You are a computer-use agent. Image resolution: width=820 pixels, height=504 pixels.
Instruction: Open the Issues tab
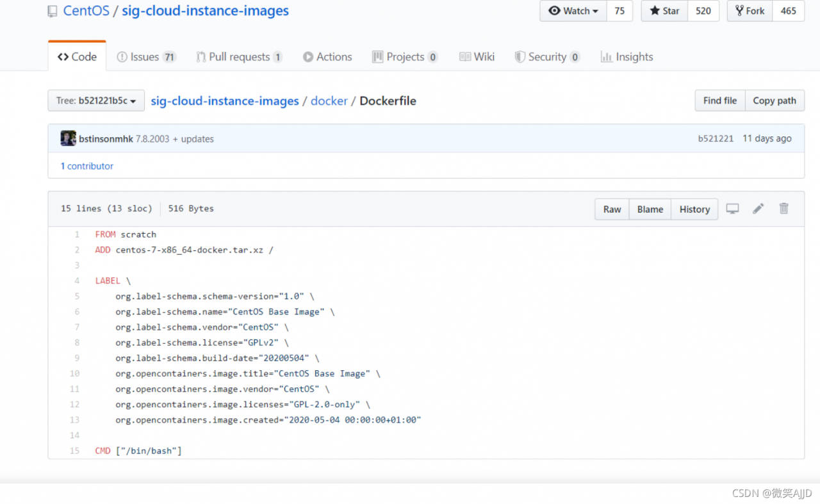click(146, 57)
